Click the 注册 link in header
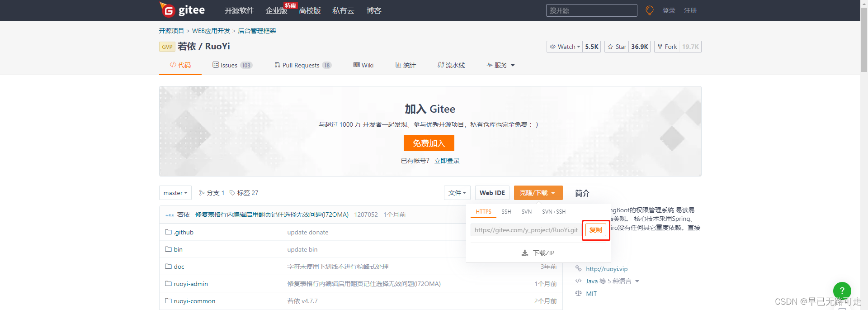 [690, 10]
